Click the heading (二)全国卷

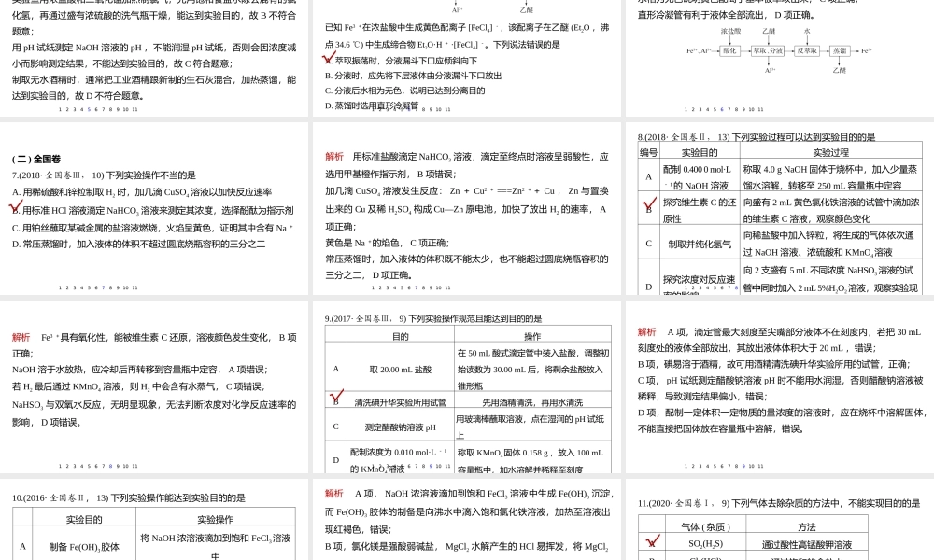36,159
